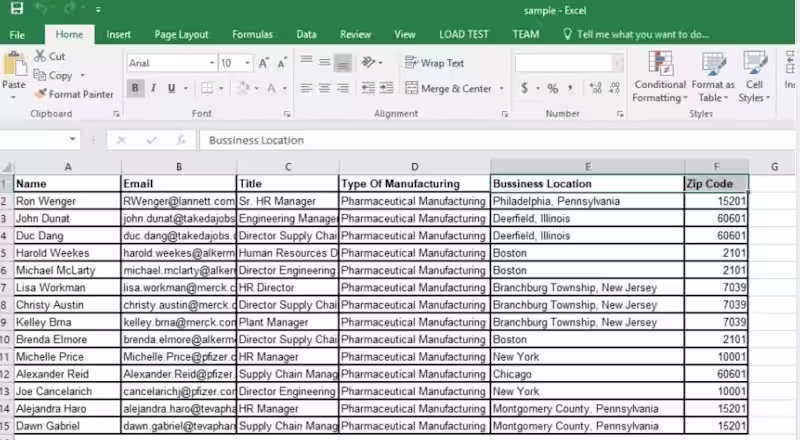The image size is (800, 440).
Task: Click Insert Function fx icon
Action: 181,140
